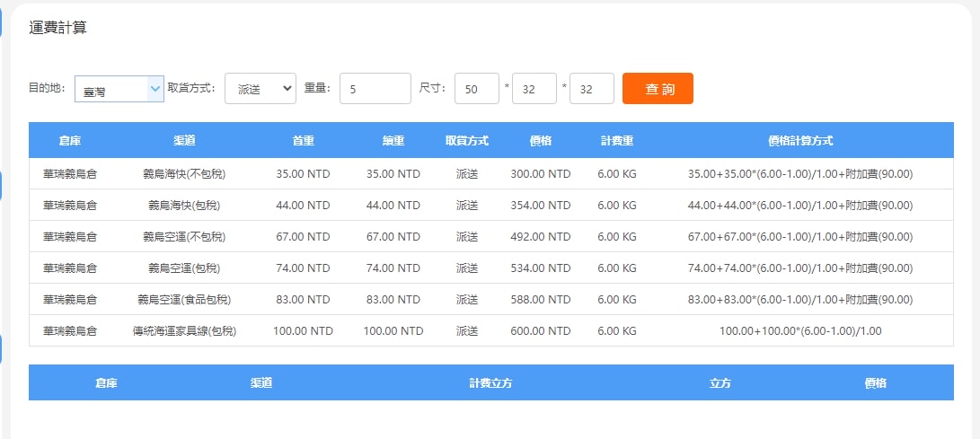Click the 重量 weight input field
The height and width of the screenshot is (439, 980).
[x=375, y=89]
